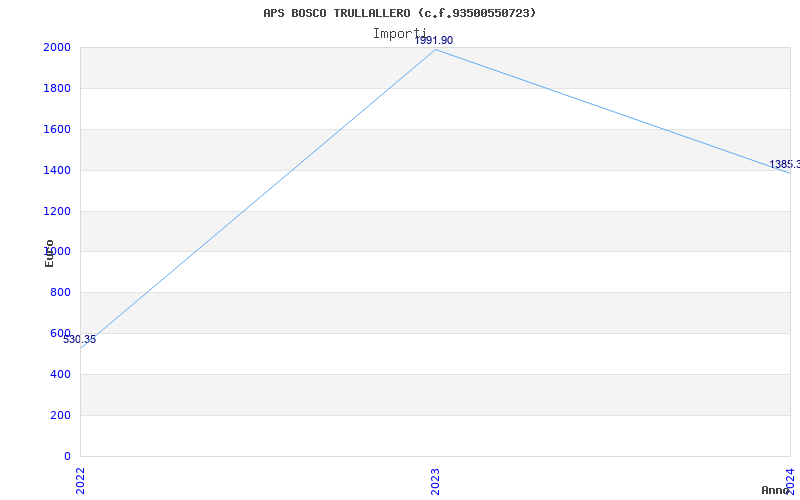Click the 1400 y-axis tick label

coord(57,170)
